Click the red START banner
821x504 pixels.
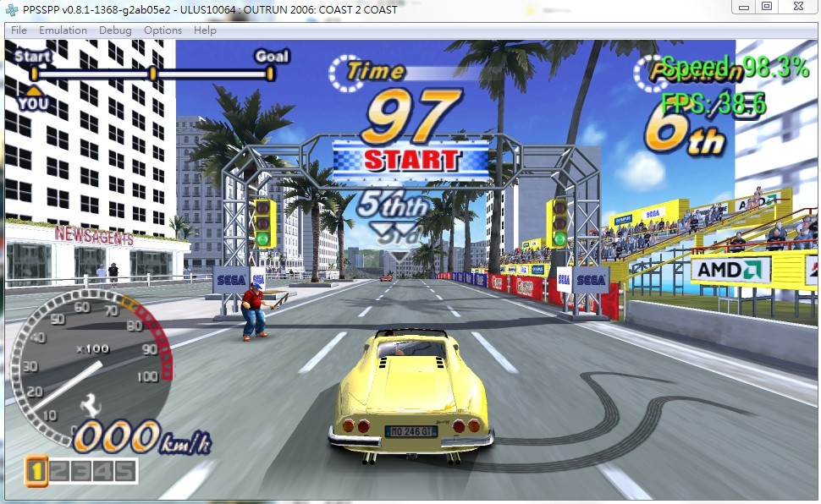[411, 159]
